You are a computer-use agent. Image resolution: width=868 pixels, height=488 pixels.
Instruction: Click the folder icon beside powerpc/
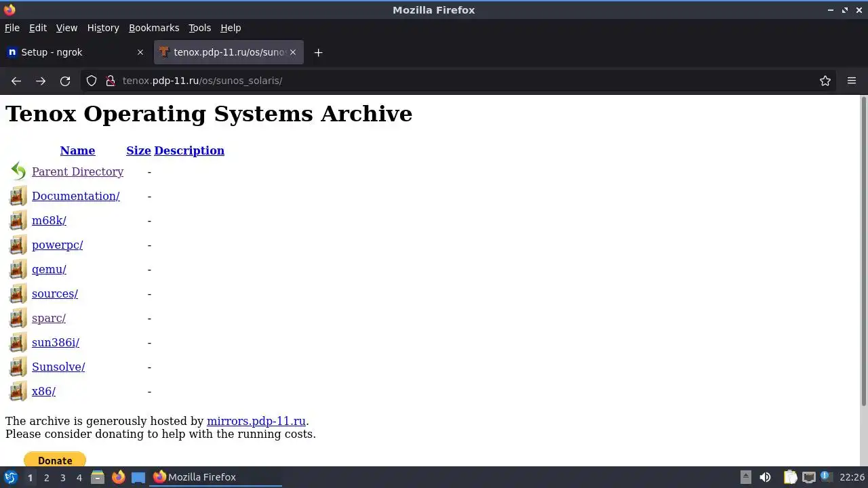coord(18,245)
